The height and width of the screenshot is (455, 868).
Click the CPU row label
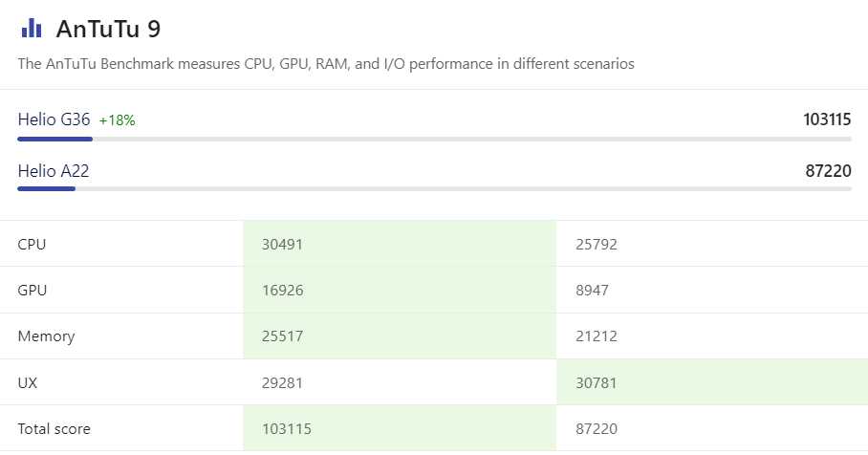pyautogui.click(x=32, y=244)
